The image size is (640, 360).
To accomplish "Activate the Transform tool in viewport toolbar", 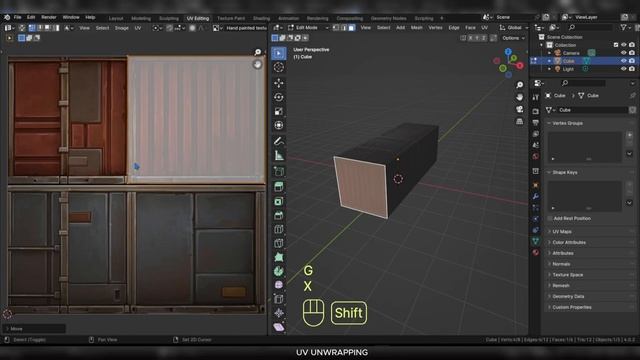I will pos(279,125).
